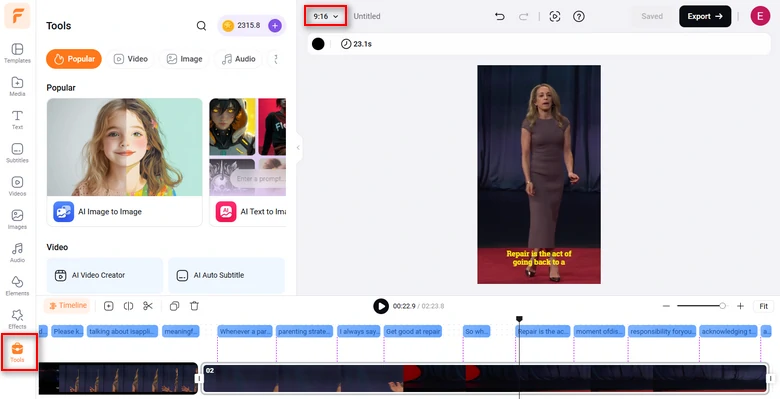Select video clip 02 on the timeline
Screen dimensions: 780x399
[485, 378]
